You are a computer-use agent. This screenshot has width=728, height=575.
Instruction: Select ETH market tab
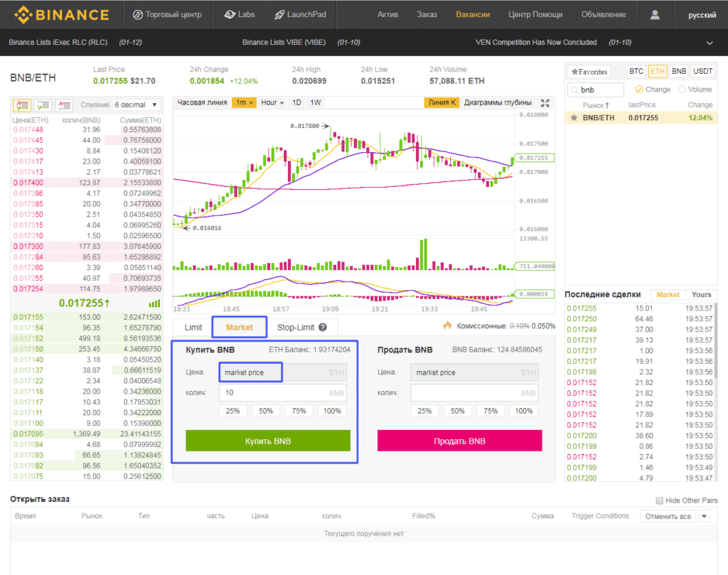point(658,72)
